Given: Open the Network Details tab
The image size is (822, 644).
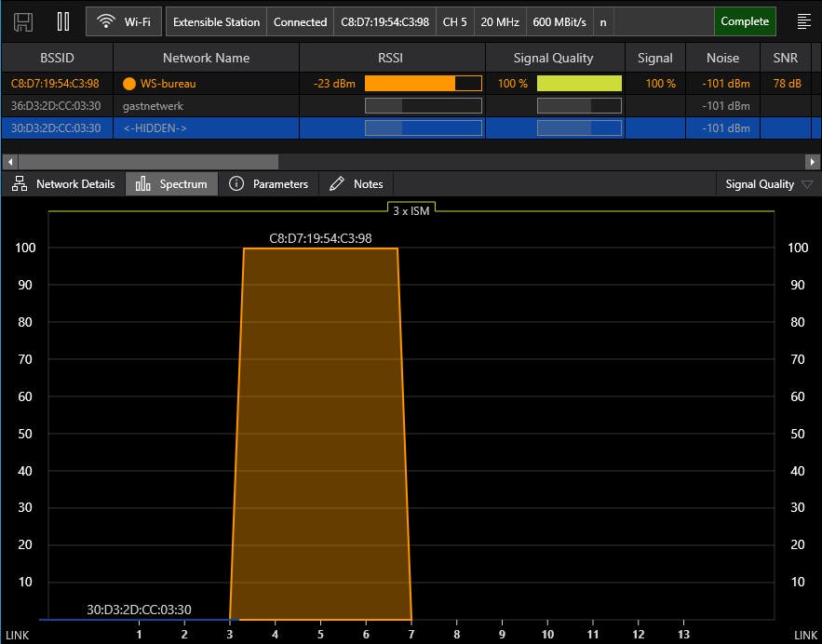Looking at the screenshot, I should click(64, 184).
